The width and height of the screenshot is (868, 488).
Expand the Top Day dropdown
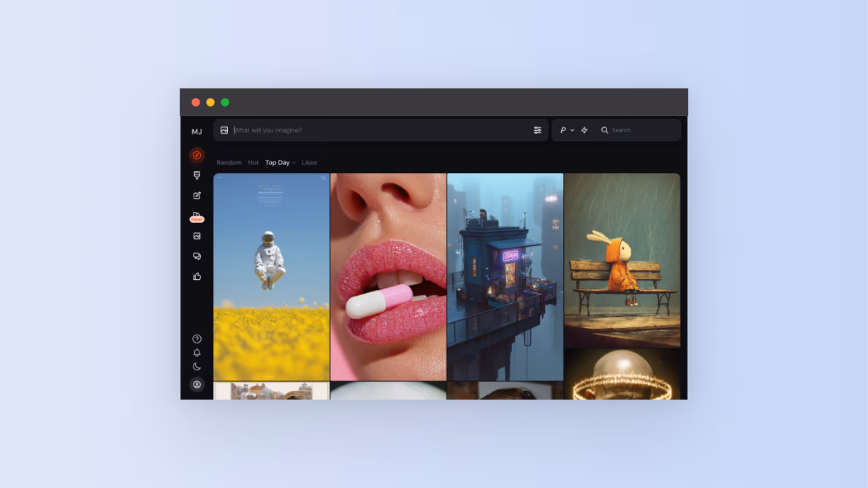280,163
